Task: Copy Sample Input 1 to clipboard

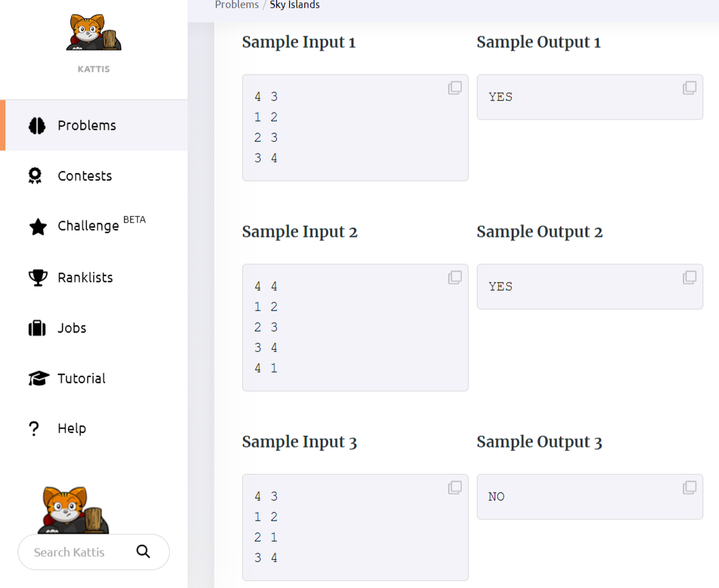Action: 455,87
